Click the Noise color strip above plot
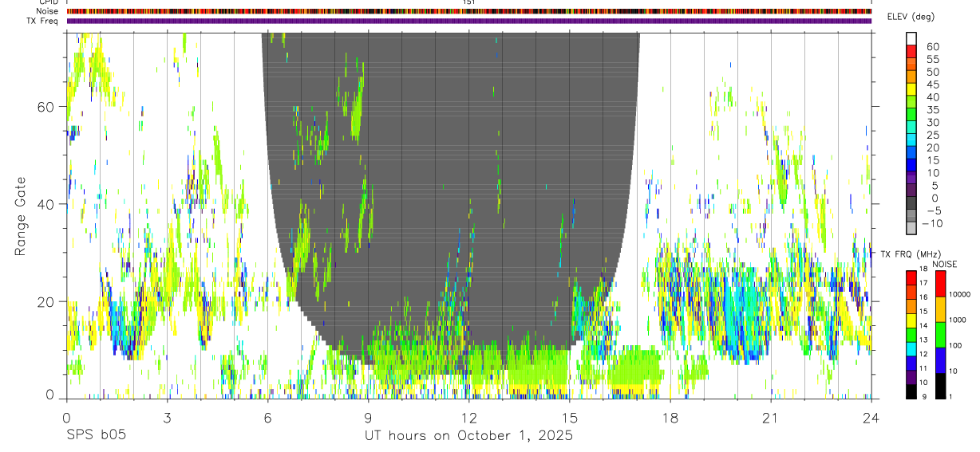This screenshot has height=452, width=980. 469,11
